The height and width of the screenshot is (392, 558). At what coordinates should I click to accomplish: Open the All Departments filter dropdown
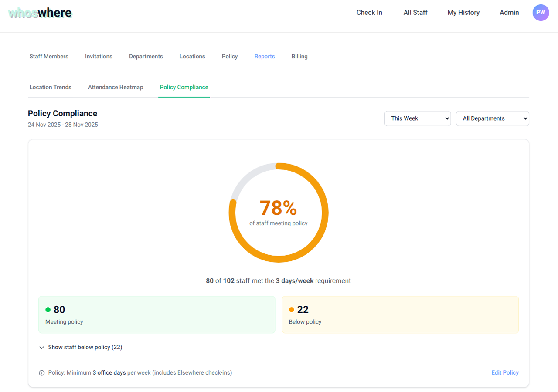pos(492,118)
